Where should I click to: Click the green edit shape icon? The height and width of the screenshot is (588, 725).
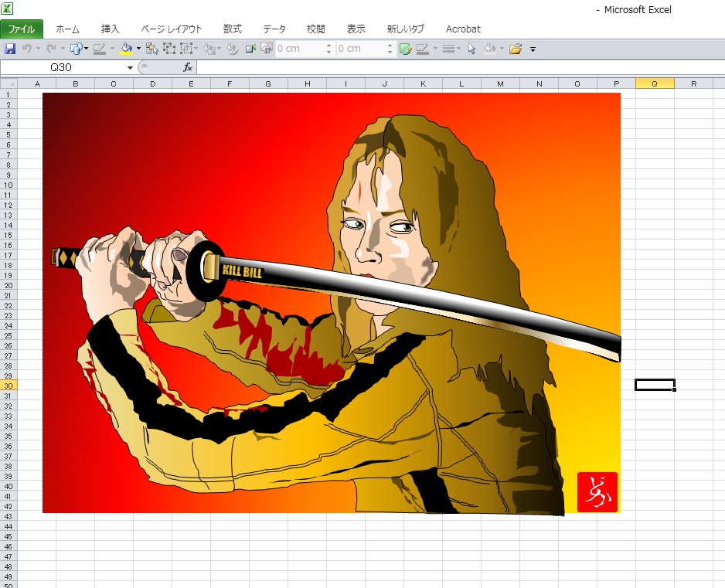click(406, 49)
